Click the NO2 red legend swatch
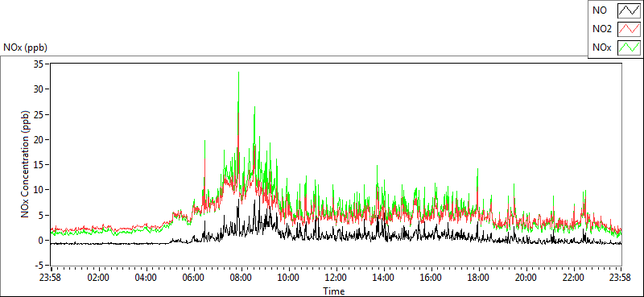Screen dimensions: 644x297 [629, 29]
